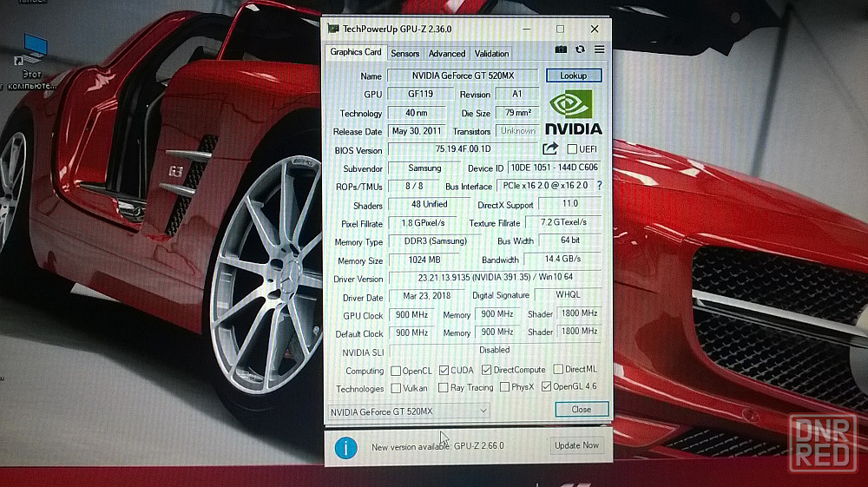
Task: Click the DirectX Support value 11.0
Action: point(569,204)
